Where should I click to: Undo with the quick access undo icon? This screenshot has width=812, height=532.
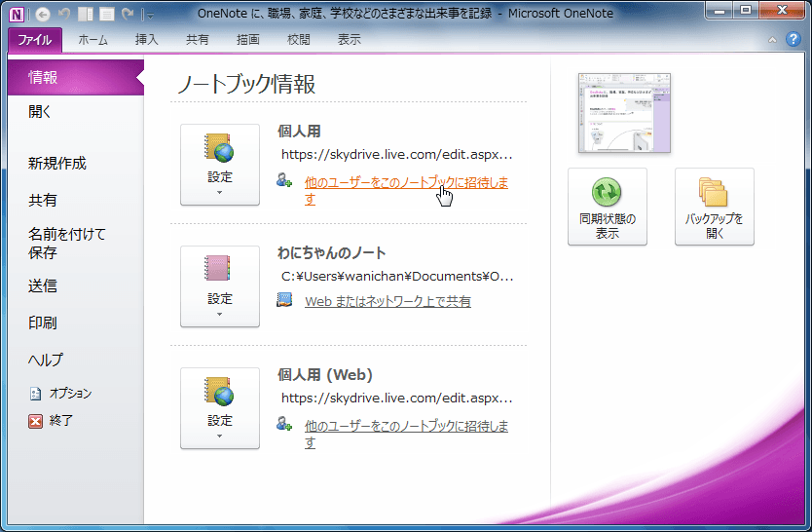tap(64, 14)
